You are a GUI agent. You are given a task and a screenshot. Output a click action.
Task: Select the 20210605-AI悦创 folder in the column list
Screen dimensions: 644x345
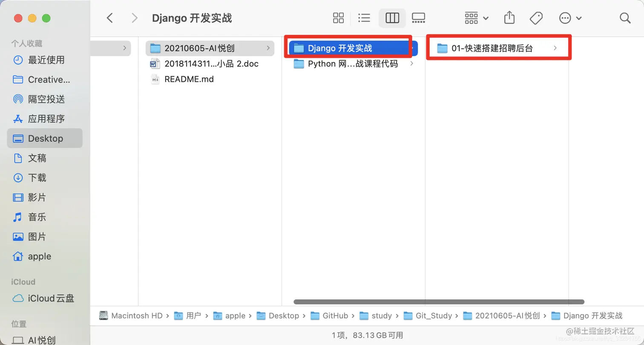[x=210, y=48]
